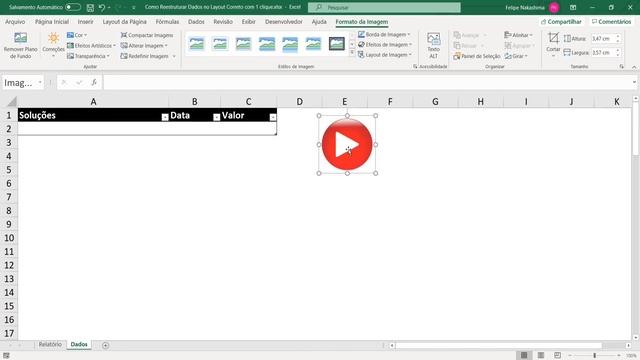
Task: Click the vertical scrollbar
Action: (636, 129)
